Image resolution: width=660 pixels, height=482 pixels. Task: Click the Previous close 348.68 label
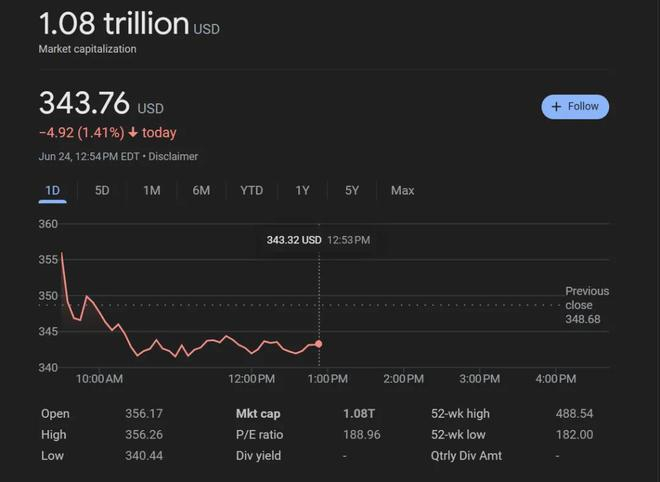point(586,305)
